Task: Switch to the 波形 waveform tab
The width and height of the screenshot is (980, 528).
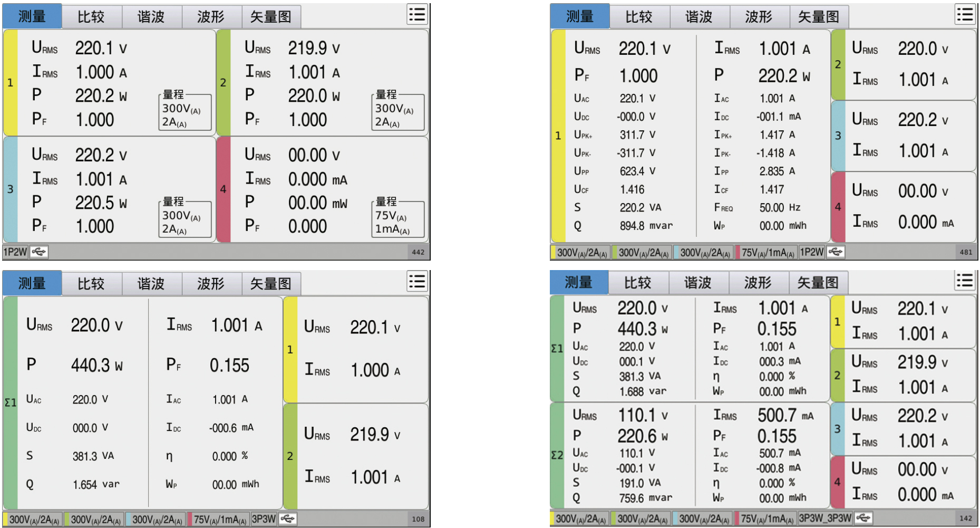Action: tap(212, 16)
